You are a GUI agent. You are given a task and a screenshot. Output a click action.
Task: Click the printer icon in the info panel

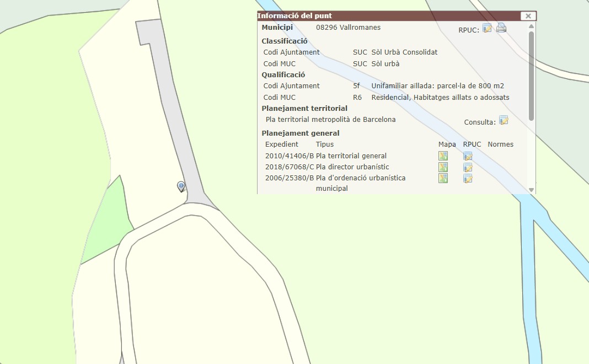(x=501, y=28)
